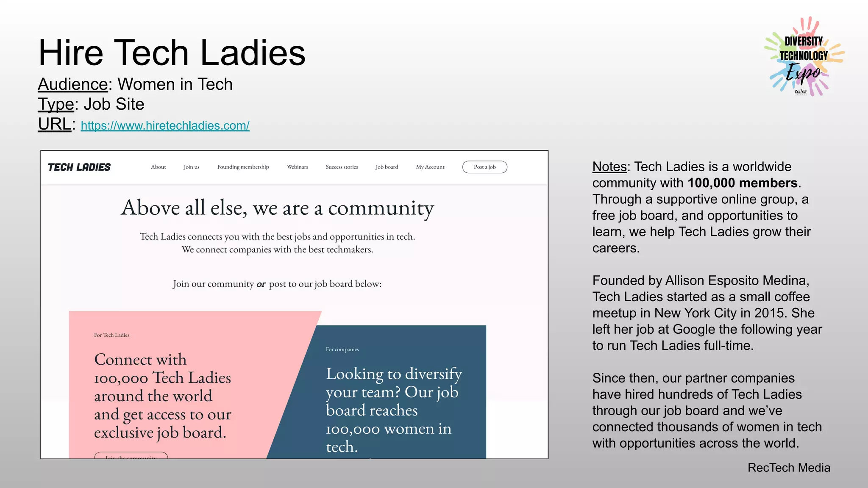Click 'Looking to diversify your team?' card text
Viewport: 868px width, 488px height.
[x=394, y=410]
